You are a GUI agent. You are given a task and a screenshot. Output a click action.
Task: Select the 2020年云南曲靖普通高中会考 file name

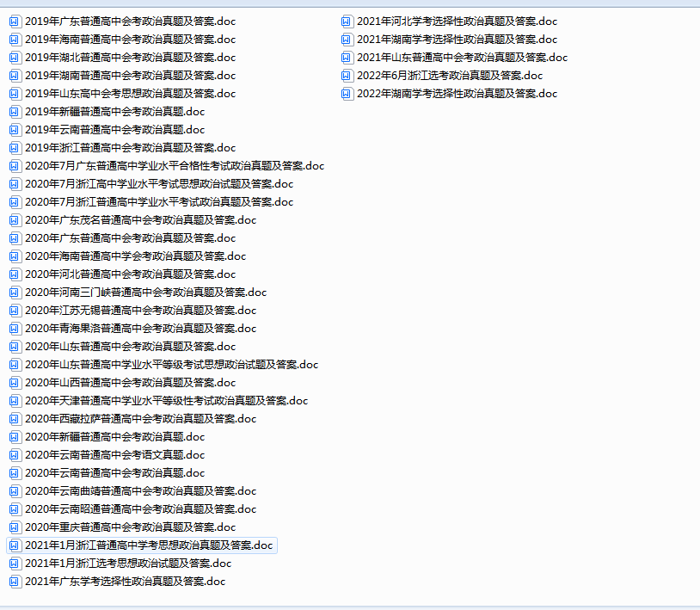[140, 490]
